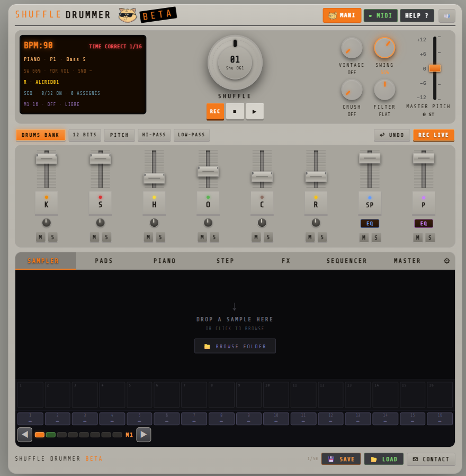Toggle the MIDI button

pyautogui.click(x=381, y=15)
